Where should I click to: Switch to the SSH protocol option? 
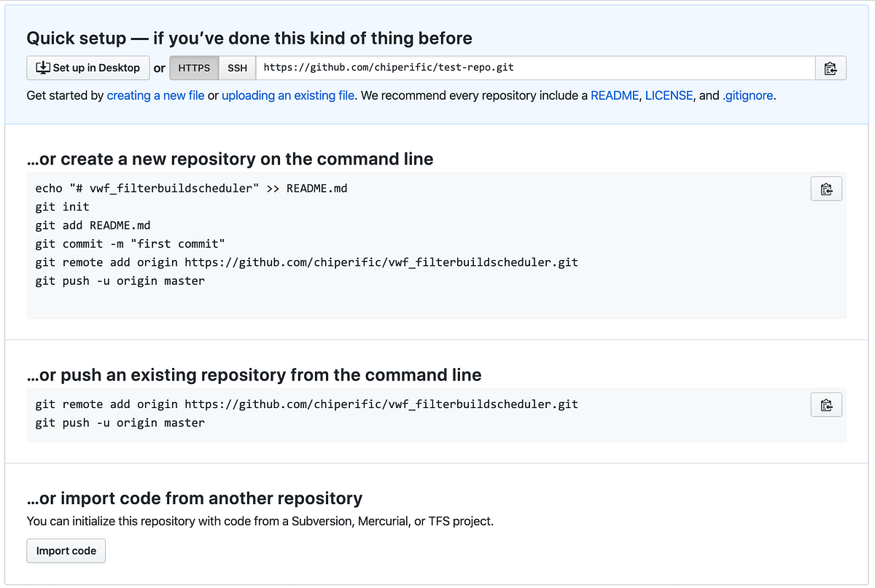pos(237,68)
